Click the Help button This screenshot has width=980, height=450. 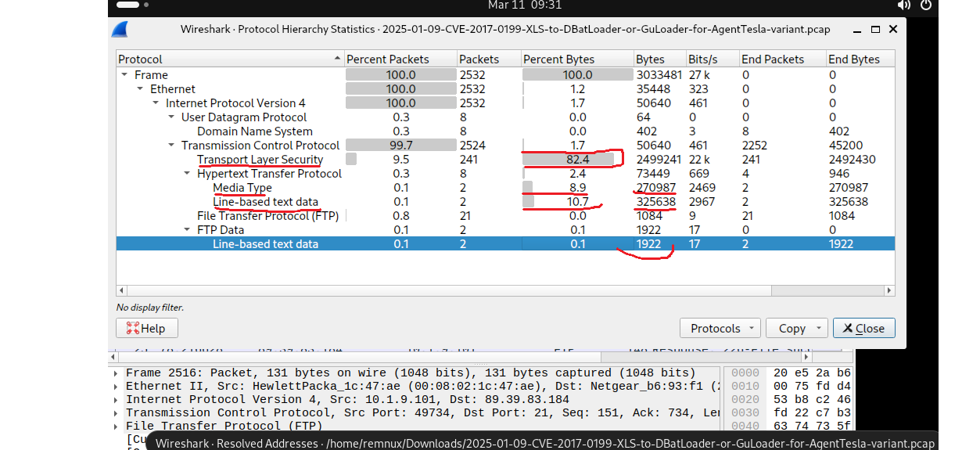[146, 329]
